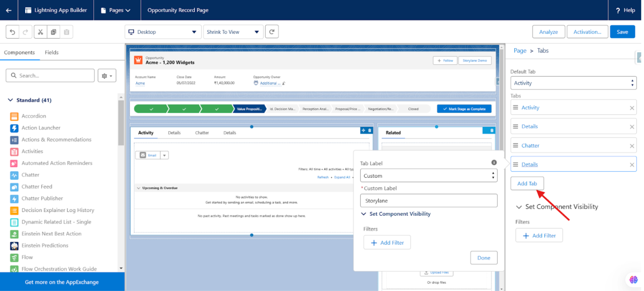Image resolution: width=644 pixels, height=291 pixels.
Task: Open the components settings gear menu
Action: (x=107, y=76)
